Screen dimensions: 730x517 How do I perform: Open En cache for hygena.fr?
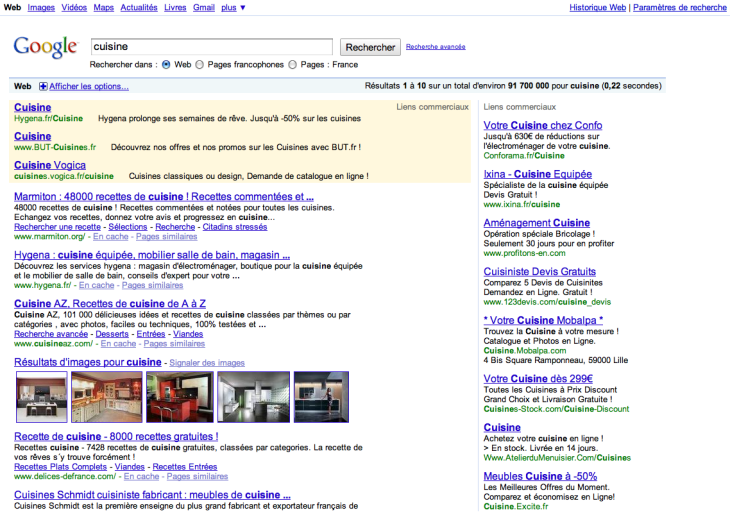tap(96, 285)
